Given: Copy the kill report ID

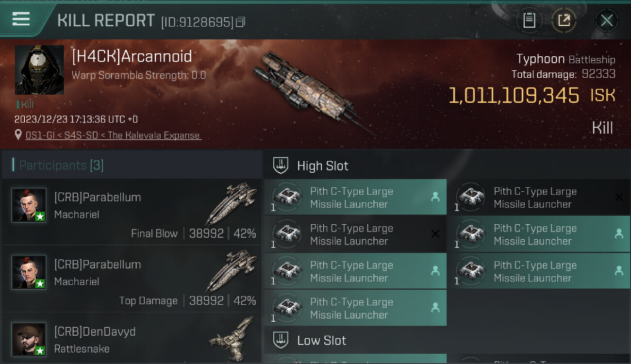Looking at the screenshot, I should point(241,22).
